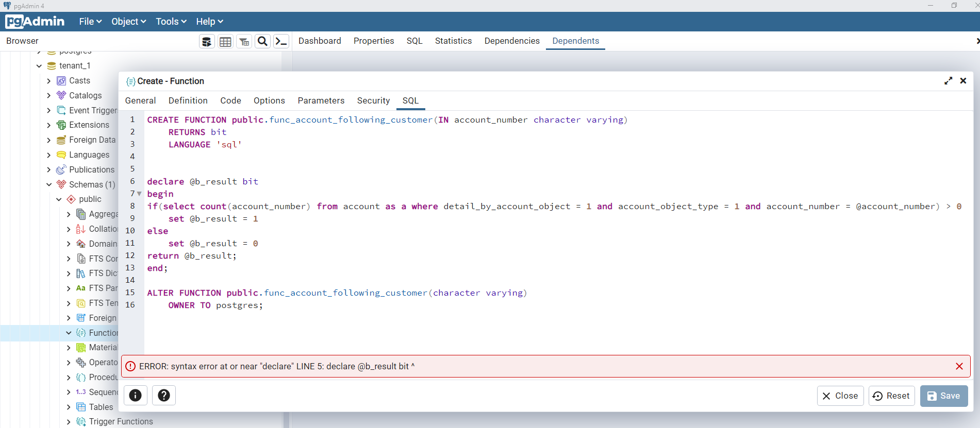980x428 pixels.
Task: Click the Casts node icon
Action: (61, 81)
